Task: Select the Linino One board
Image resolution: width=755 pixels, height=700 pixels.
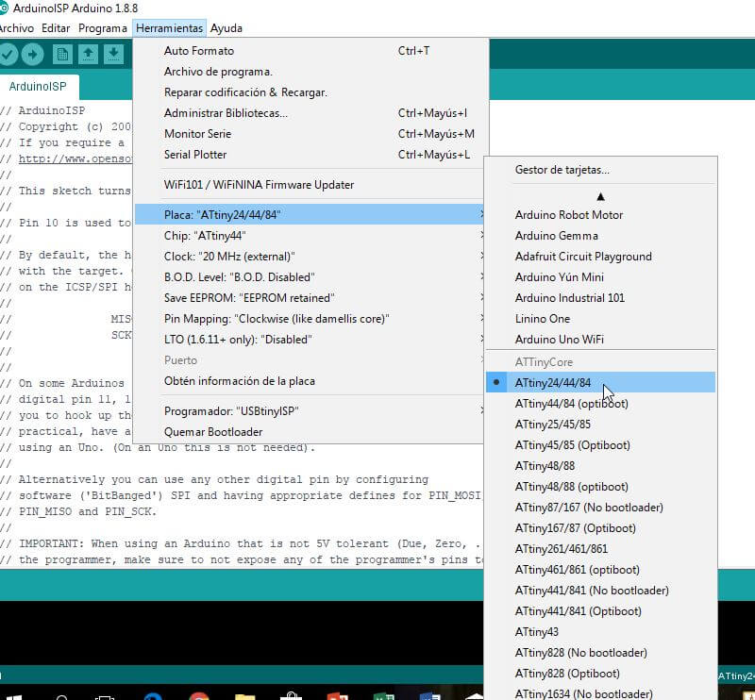Action: coord(600,318)
